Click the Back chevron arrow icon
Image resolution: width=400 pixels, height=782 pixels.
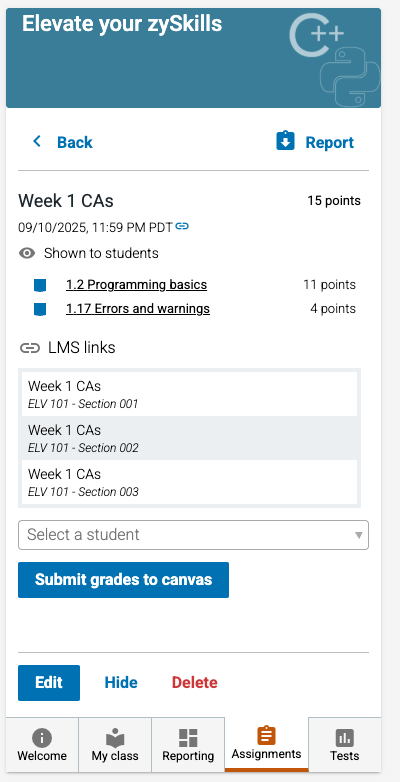pyautogui.click(x=37, y=142)
